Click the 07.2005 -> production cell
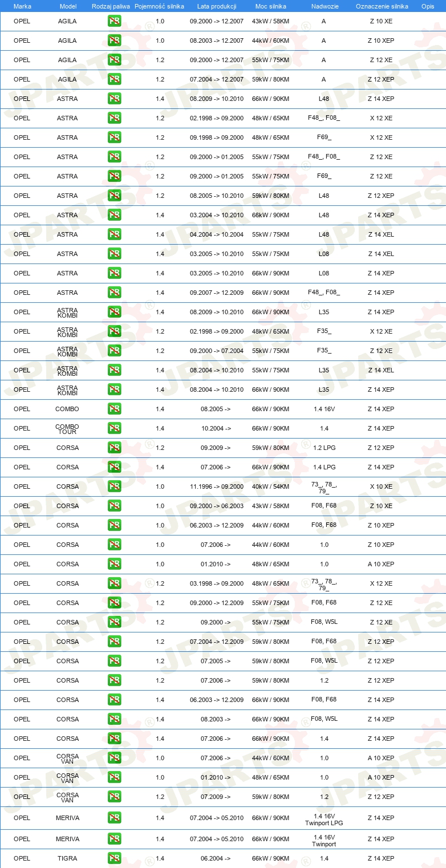This screenshot has width=446, height=868. click(x=216, y=661)
